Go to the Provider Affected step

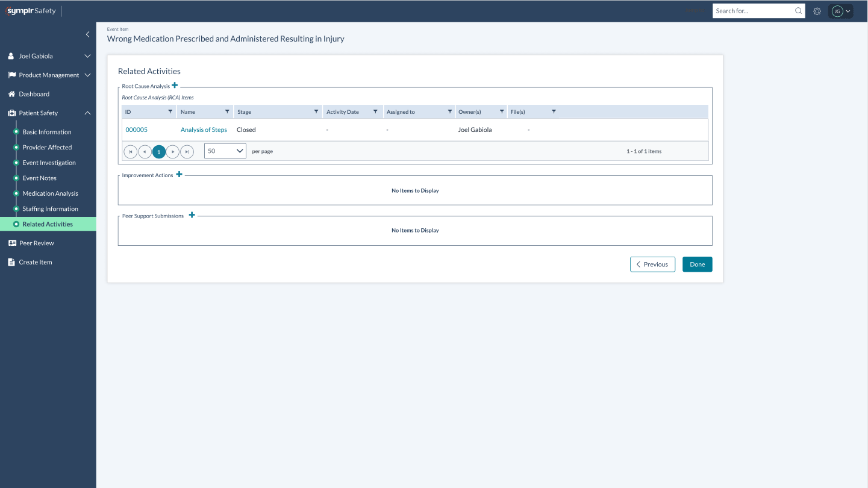[x=47, y=147]
